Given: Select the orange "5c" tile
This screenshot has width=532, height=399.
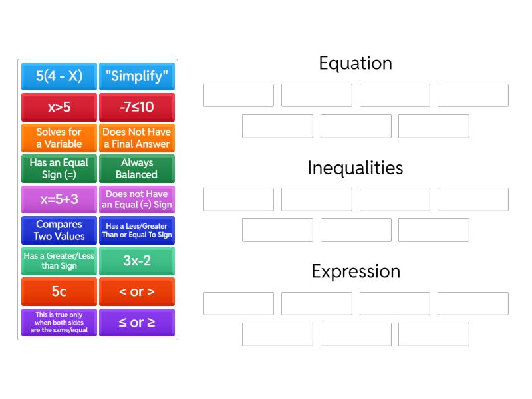Looking at the screenshot, I should [59, 291].
